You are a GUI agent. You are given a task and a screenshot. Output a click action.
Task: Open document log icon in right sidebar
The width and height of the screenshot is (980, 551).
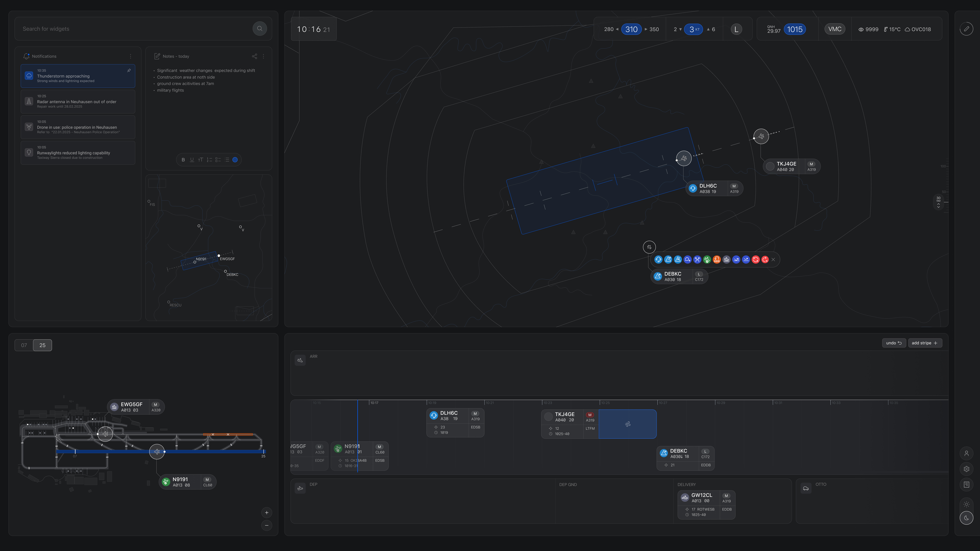[966, 484]
